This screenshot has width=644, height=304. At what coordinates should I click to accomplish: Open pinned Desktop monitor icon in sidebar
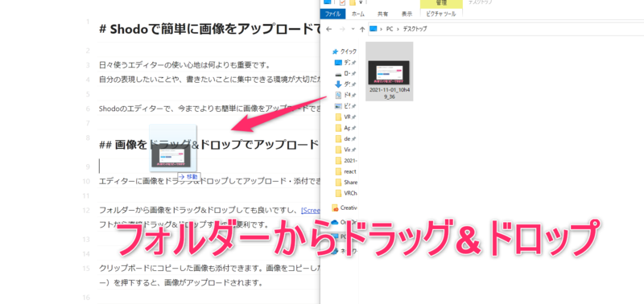click(x=338, y=63)
